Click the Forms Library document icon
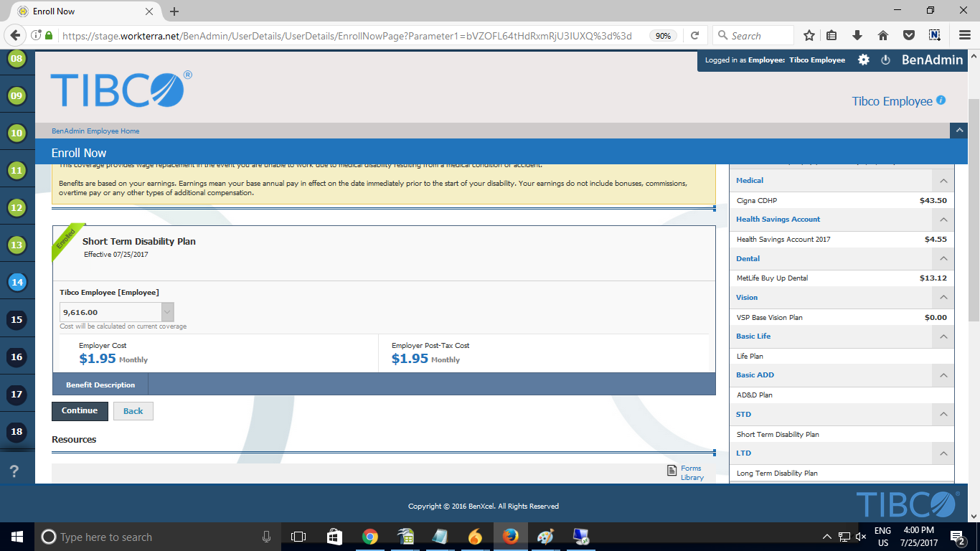 (x=672, y=471)
